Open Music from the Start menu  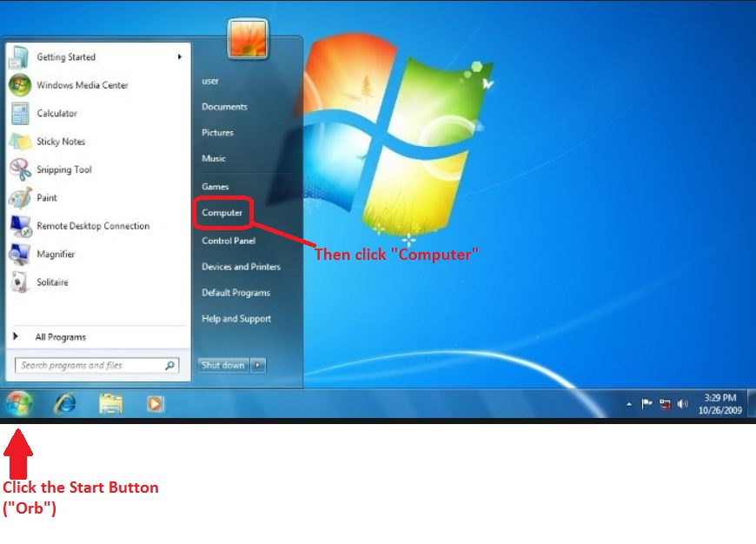coord(214,159)
